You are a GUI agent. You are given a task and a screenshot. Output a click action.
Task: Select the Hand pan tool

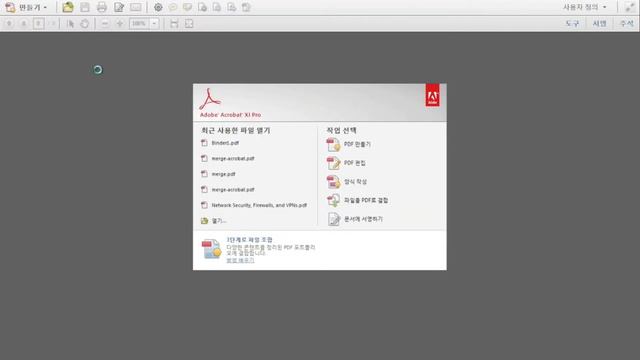[84, 24]
